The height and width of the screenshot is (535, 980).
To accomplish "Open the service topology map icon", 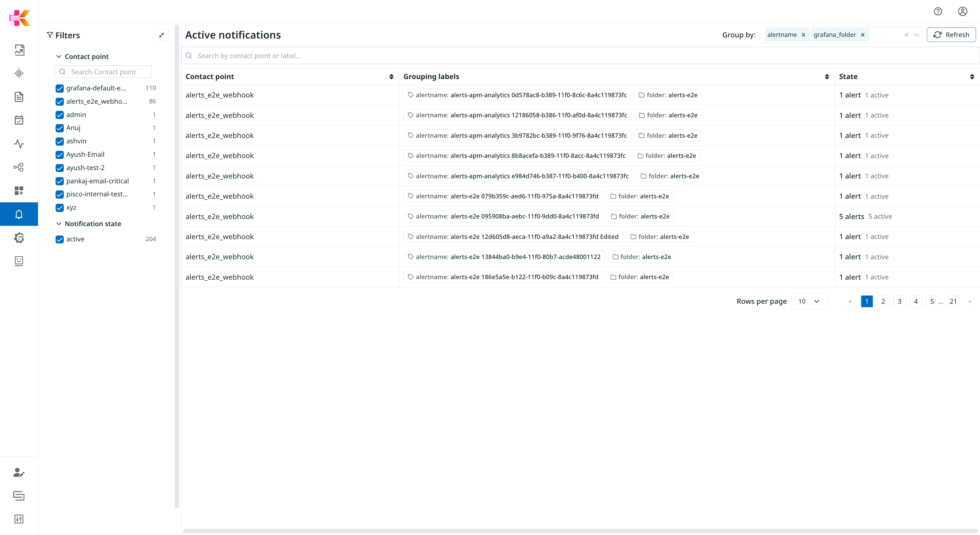I will 19,167.
